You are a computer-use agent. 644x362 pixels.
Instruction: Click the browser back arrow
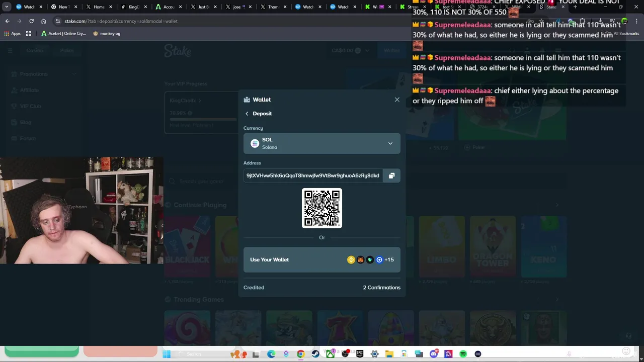click(x=7, y=21)
